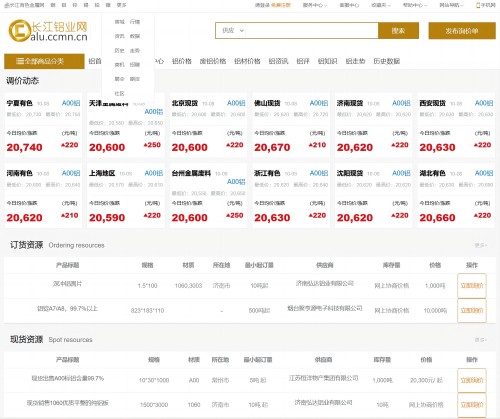Open the 供应 search type dropdown
Image resolution: width=500 pixels, height=419 pixels.
(233, 31)
